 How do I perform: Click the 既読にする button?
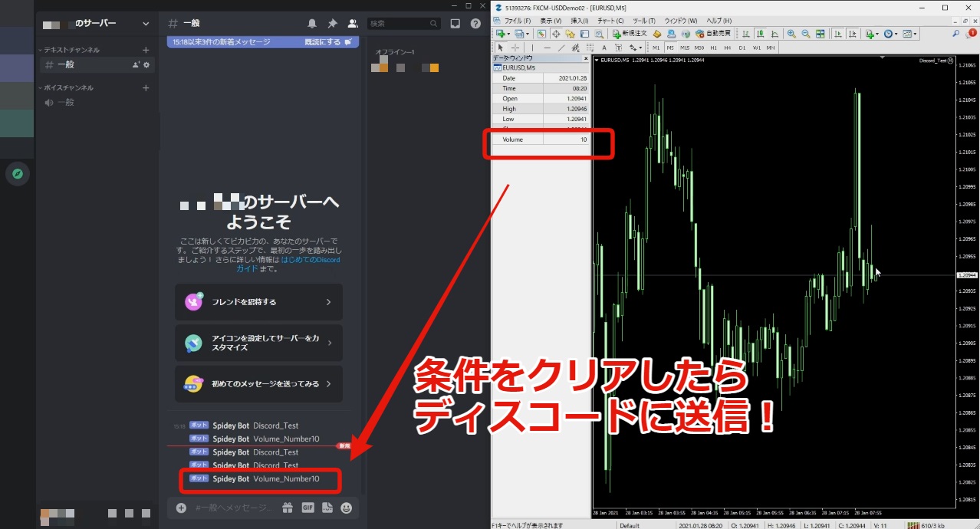tap(321, 41)
